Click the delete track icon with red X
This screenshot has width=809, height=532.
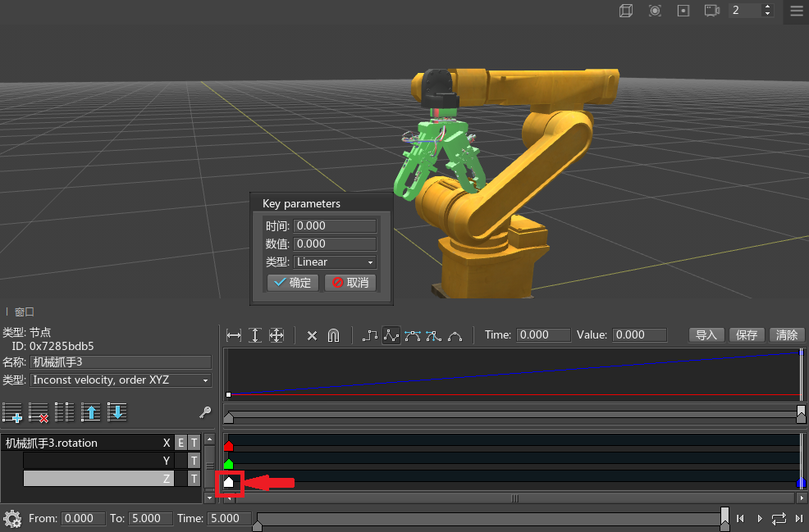(x=39, y=412)
